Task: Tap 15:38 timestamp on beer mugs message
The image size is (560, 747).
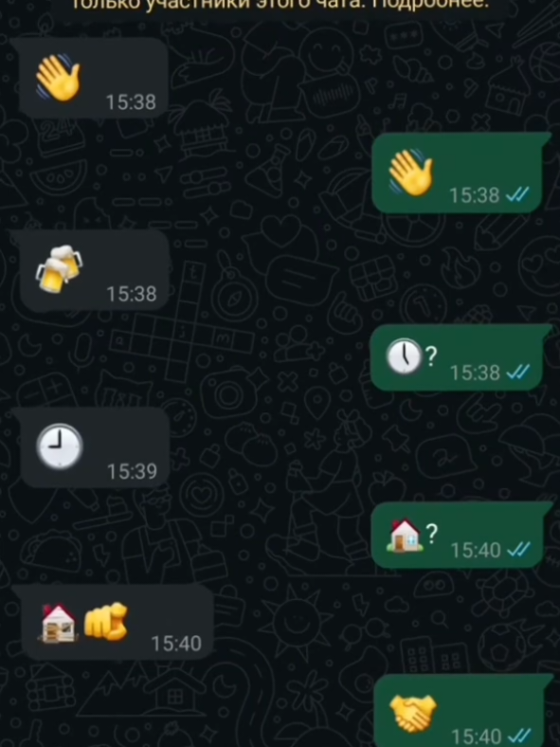Action: click(132, 294)
